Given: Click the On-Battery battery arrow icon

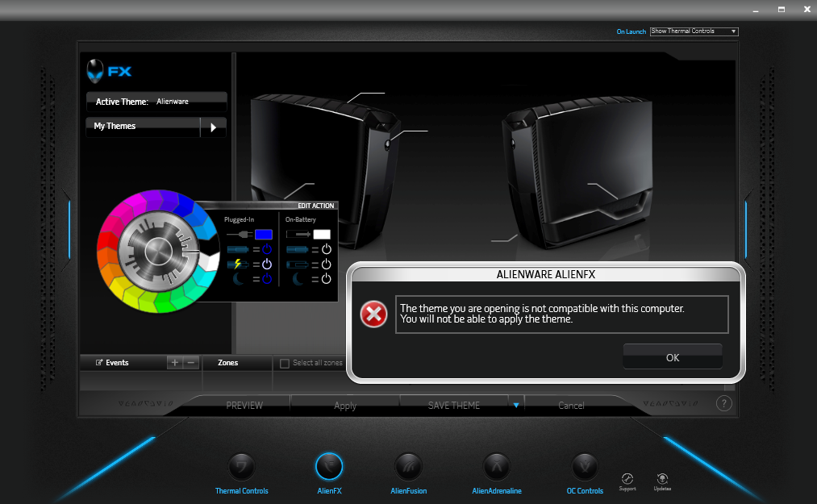Looking at the screenshot, I should click(x=298, y=235).
